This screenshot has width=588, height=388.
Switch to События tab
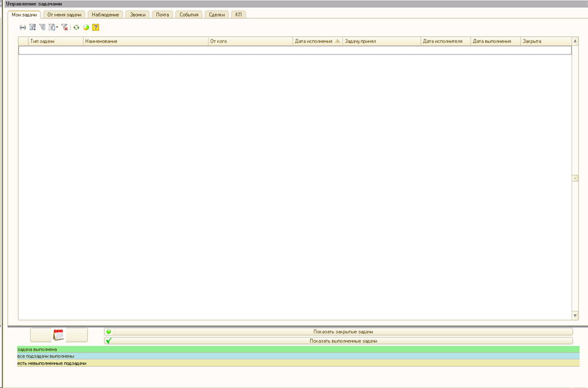188,15
